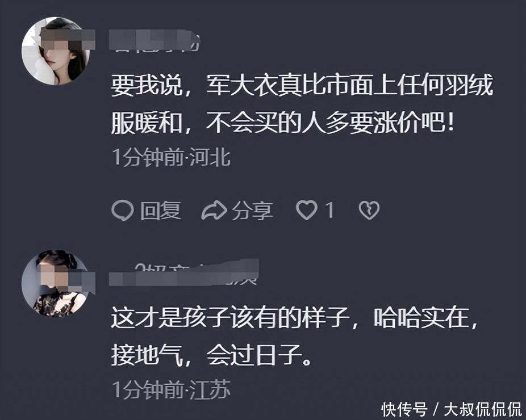This screenshot has width=526, height=420.
Task: Open the second commenter's blurred username
Action: point(184,273)
